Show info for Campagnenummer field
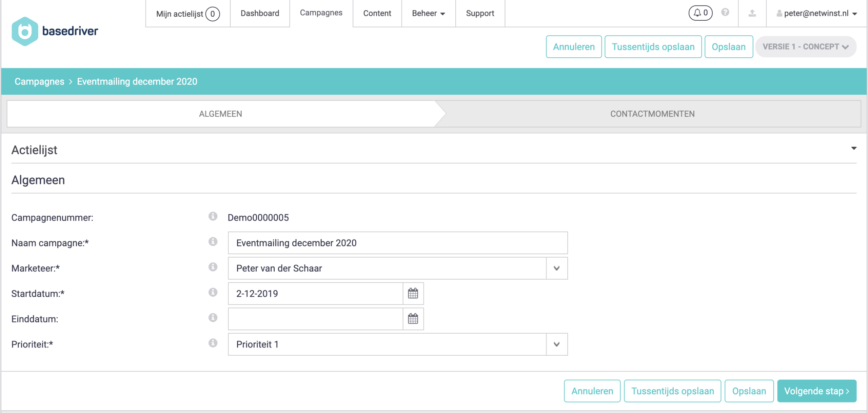This screenshot has width=868, height=413. 213,216
